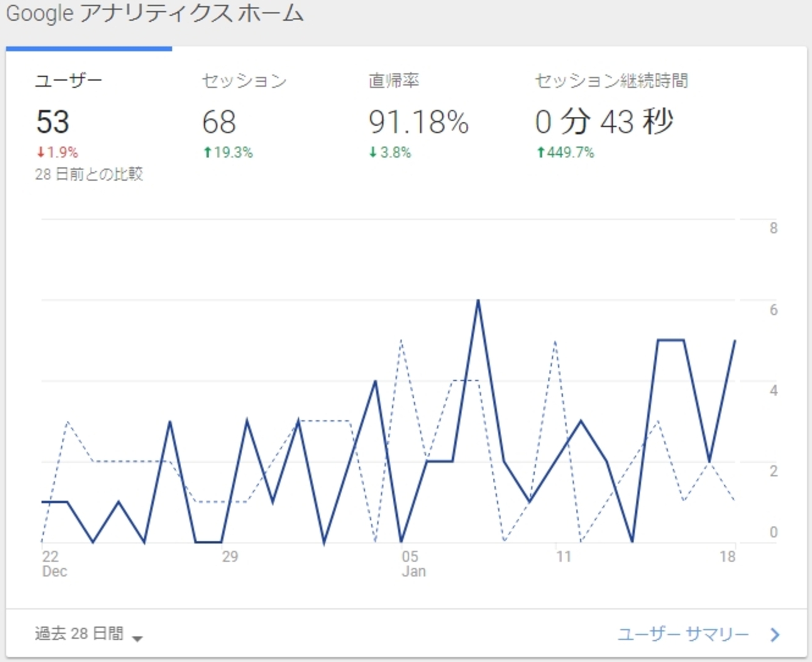Click the 29 date axis label
Screen dimensions: 812x662
[230, 556]
